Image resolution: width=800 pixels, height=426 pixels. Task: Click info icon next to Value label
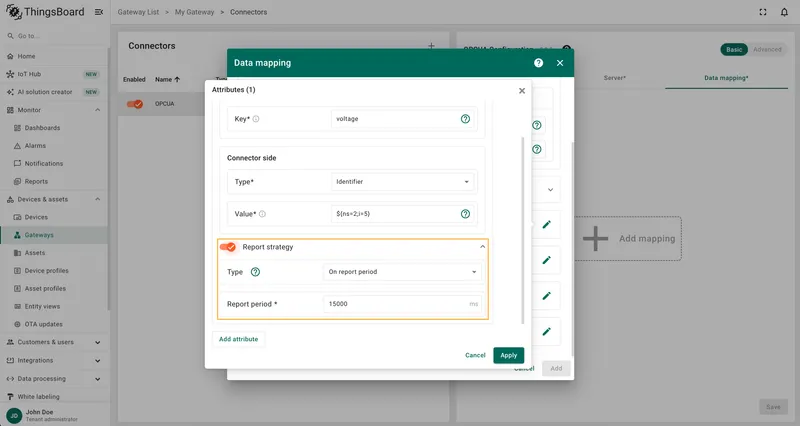click(x=262, y=214)
